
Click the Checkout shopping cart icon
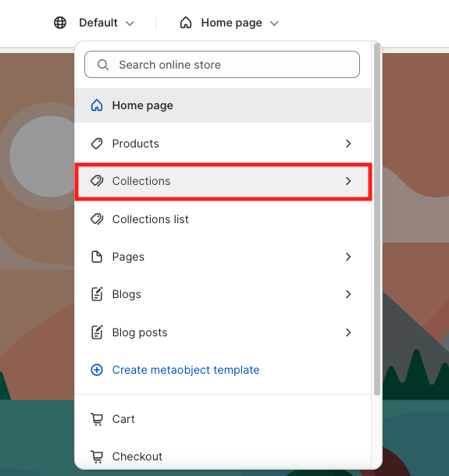[x=97, y=456]
